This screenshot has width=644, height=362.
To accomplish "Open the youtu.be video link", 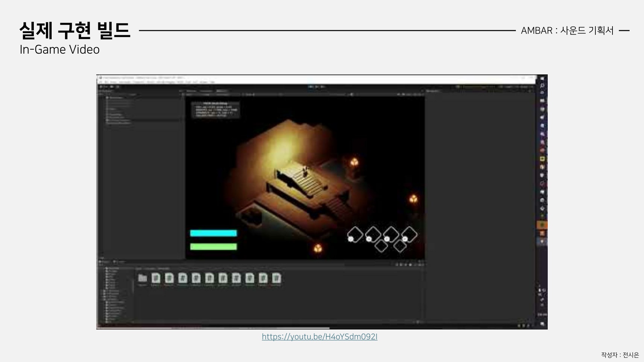I will tap(319, 337).
